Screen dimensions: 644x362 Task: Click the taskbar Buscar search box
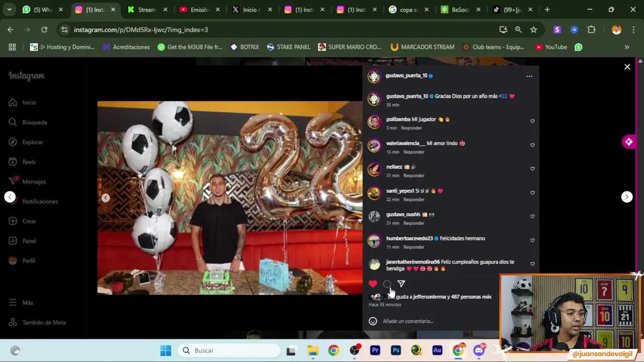coord(229,350)
